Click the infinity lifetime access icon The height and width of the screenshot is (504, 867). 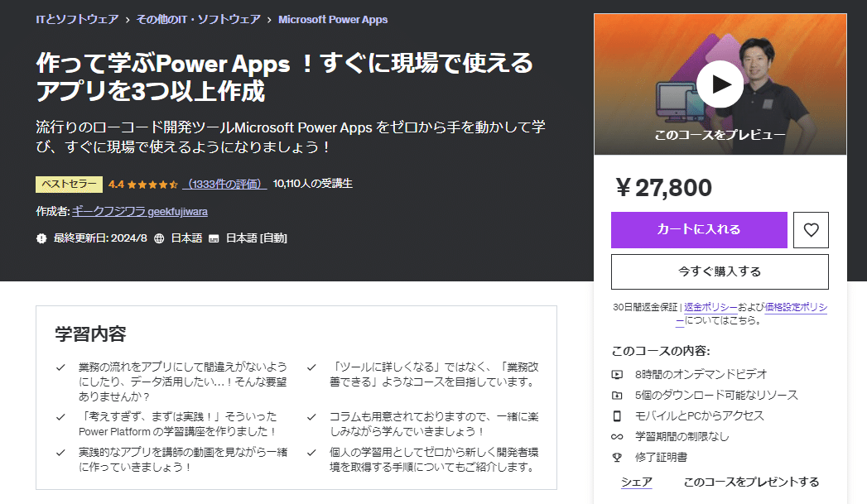click(617, 437)
